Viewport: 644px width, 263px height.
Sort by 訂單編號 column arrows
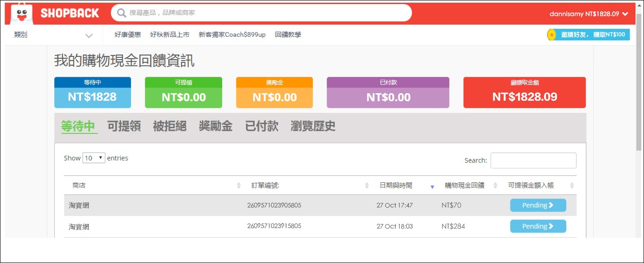pyautogui.click(x=367, y=185)
